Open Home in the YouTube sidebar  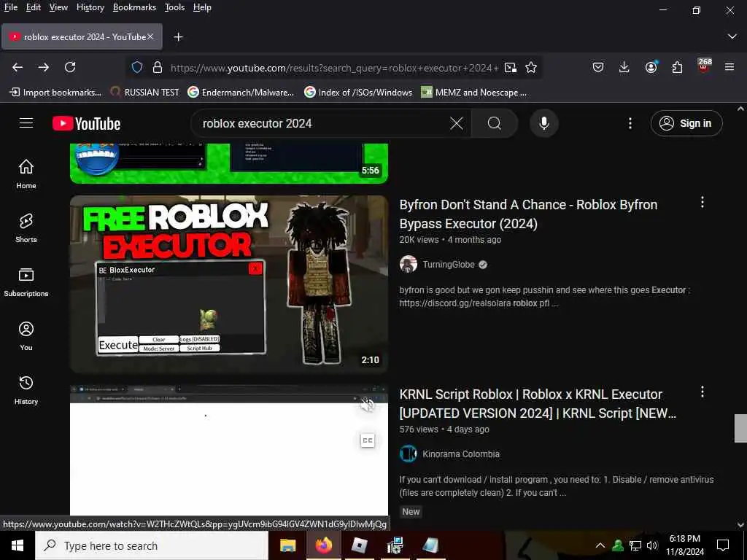tap(26, 174)
